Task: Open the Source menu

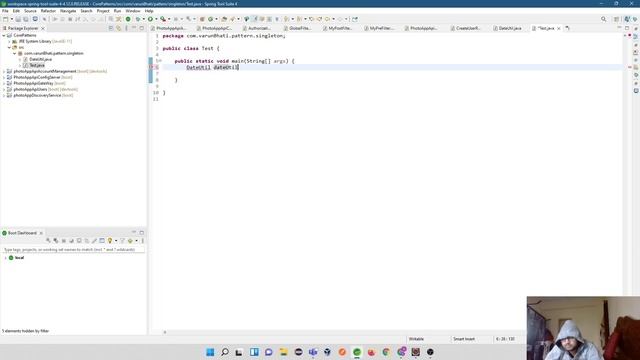Action: tap(30, 11)
